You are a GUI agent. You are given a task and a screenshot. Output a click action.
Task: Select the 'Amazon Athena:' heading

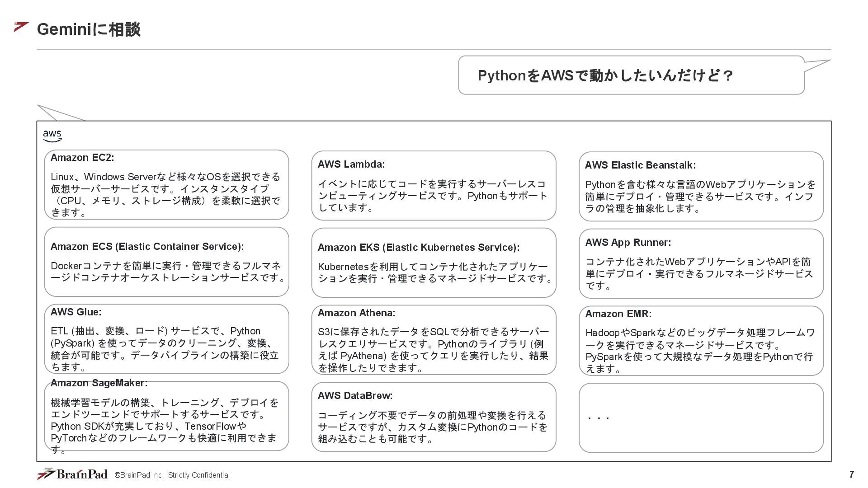tap(356, 313)
